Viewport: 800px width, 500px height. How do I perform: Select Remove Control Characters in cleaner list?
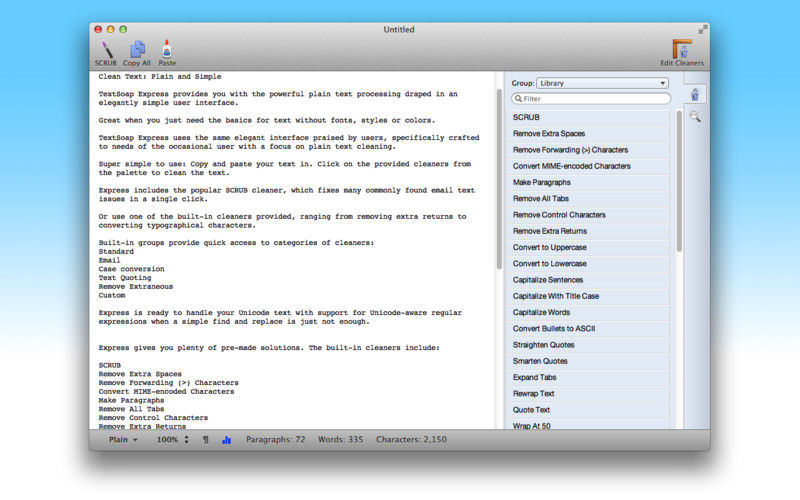[x=590, y=215]
